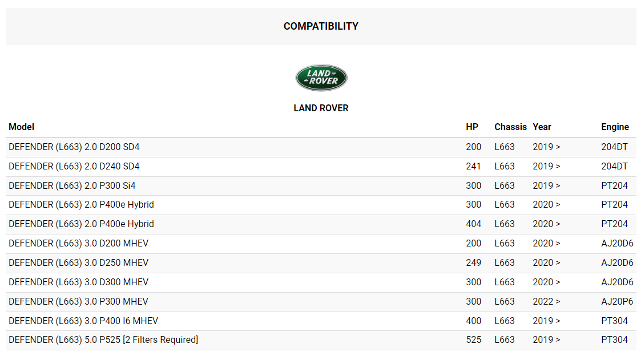
Task: Select the LAND ROVER brand label
Action: tap(321, 108)
